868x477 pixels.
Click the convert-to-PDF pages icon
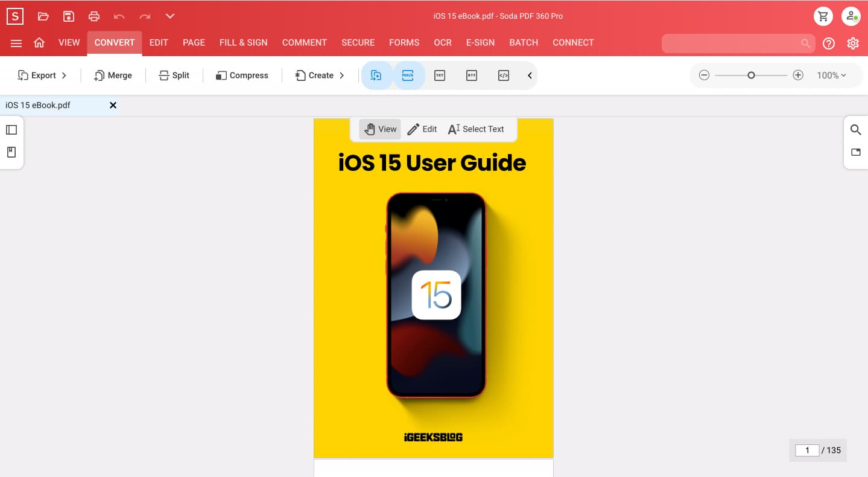point(376,75)
